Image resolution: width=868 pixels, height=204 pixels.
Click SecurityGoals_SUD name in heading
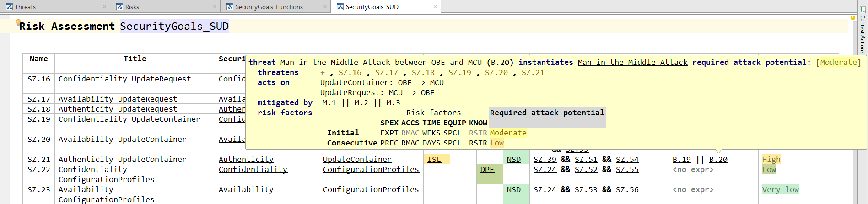click(x=174, y=26)
